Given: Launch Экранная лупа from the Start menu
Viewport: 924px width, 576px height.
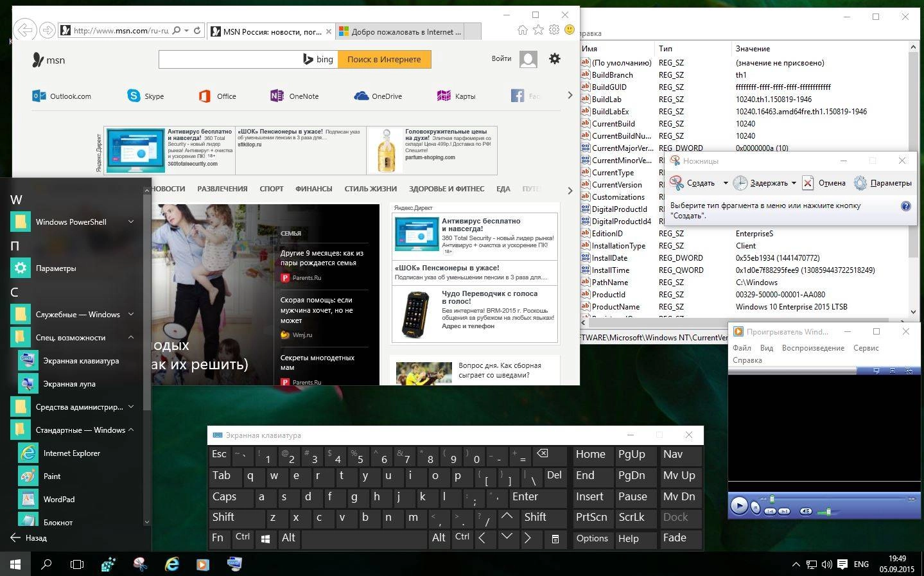Looking at the screenshot, I should click(76, 383).
